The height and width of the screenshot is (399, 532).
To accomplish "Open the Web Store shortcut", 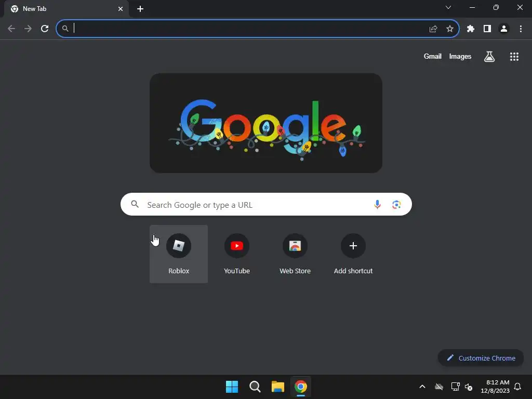I will 295,254.
